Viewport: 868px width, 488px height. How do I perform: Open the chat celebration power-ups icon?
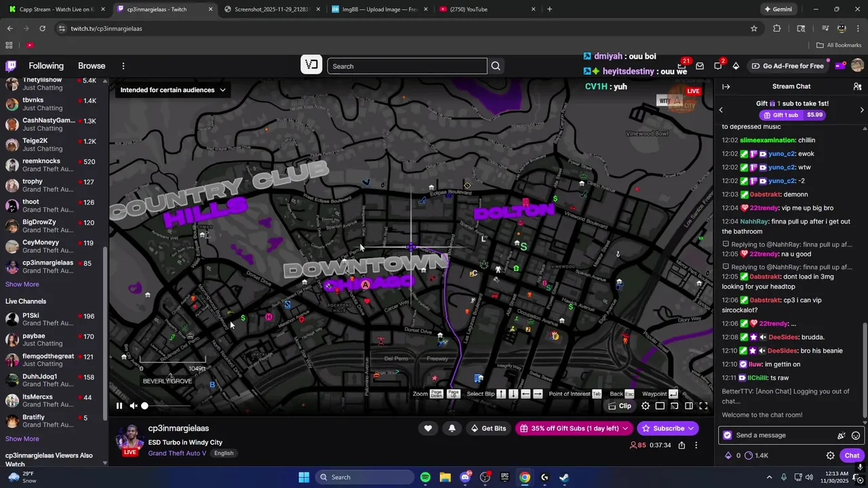coord(842,436)
